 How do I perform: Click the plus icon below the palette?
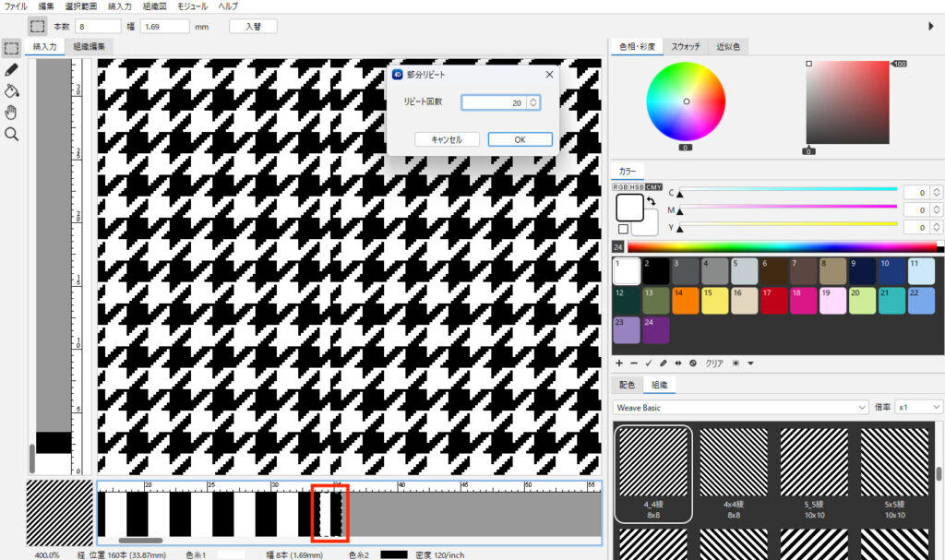pos(619,363)
